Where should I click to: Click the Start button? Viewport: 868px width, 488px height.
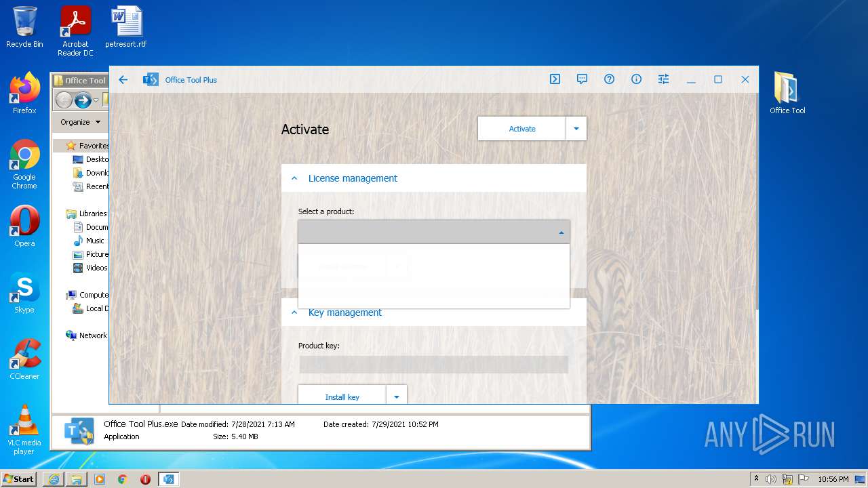pyautogui.click(x=19, y=479)
